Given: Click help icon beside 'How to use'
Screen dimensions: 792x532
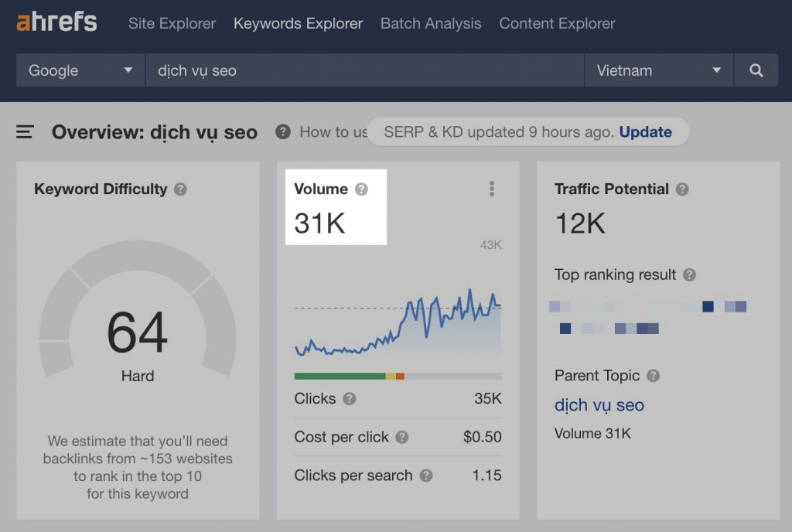Looking at the screenshot, I should tap(283, 131).
